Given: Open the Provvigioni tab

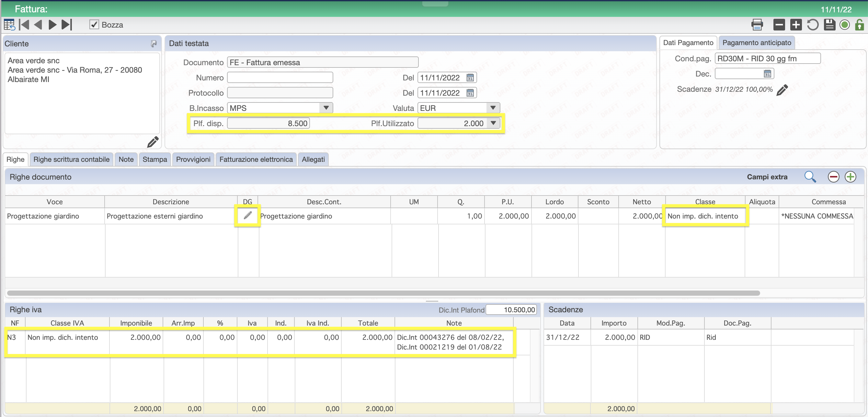Looking at the screenshot, I should [193, 159].
